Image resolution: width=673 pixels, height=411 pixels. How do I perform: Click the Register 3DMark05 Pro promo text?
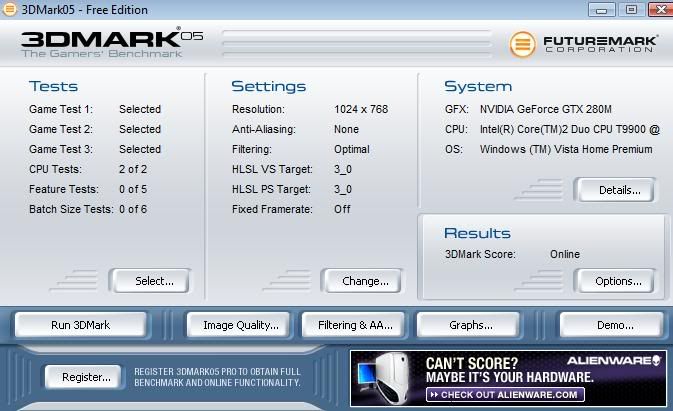(x=217, y=377)
